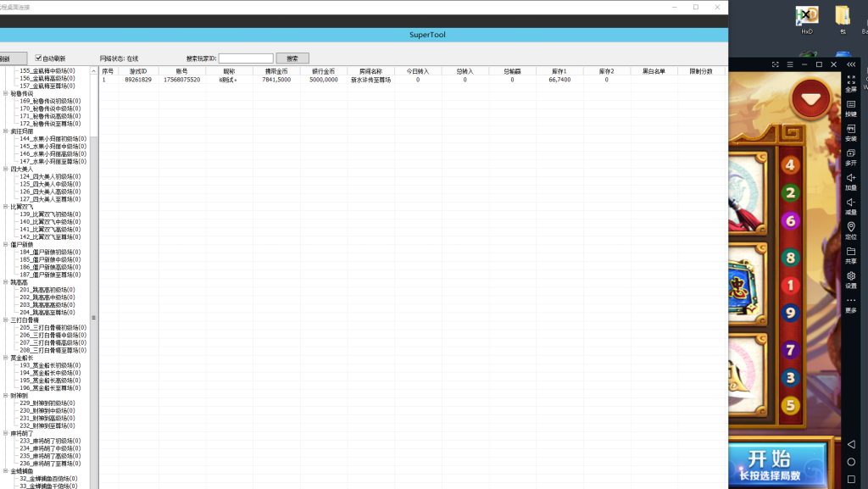Collapse the 比翼双飞 tree group
Screen dimensions: 868x489
point(6,206)
